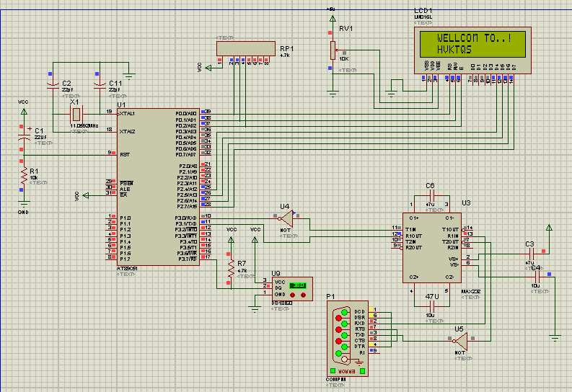Click the LCD1 display screen
The height and width of the screenshot is (392, 572).
click(x=472, y=44)
